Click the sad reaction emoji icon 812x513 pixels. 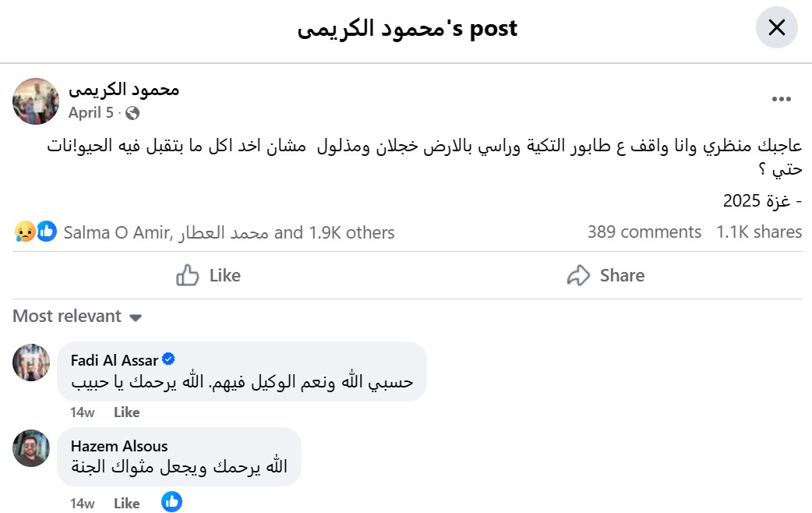[x=25, y=232]
